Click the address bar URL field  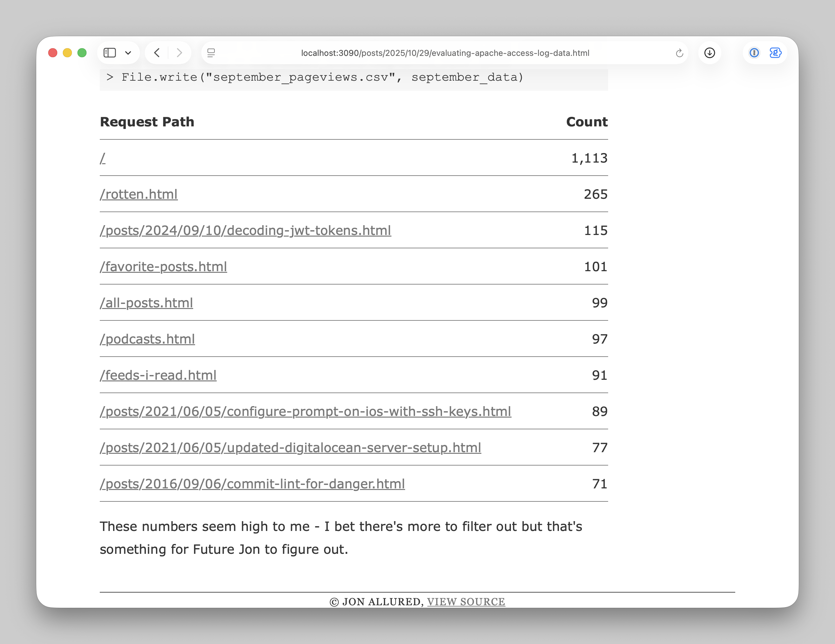coord(444,53)
